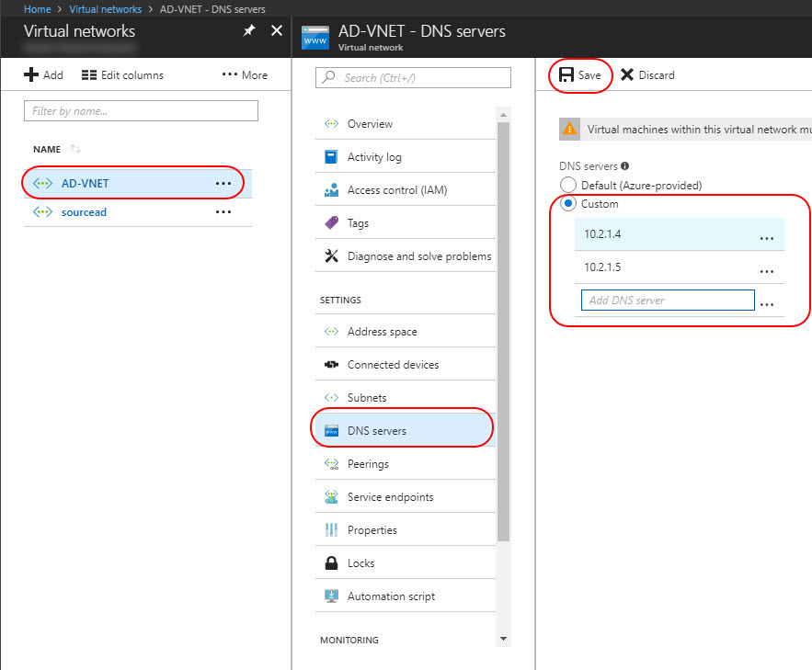Open the More ellipsis menu
Viewport: 812px width, 670px height.
click(x=230, y=74)
